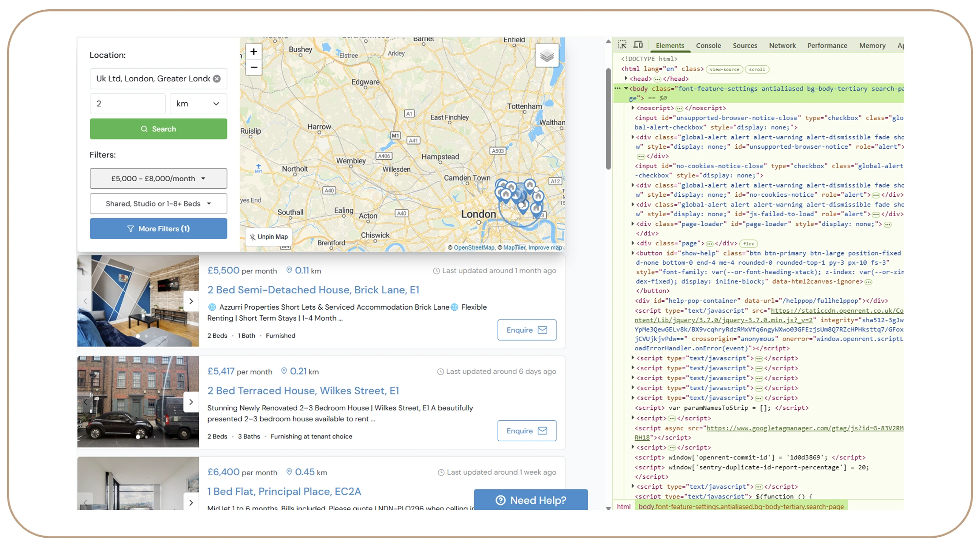Expand the head element in DevTools

pyautogui.click(x=626, y=79)
